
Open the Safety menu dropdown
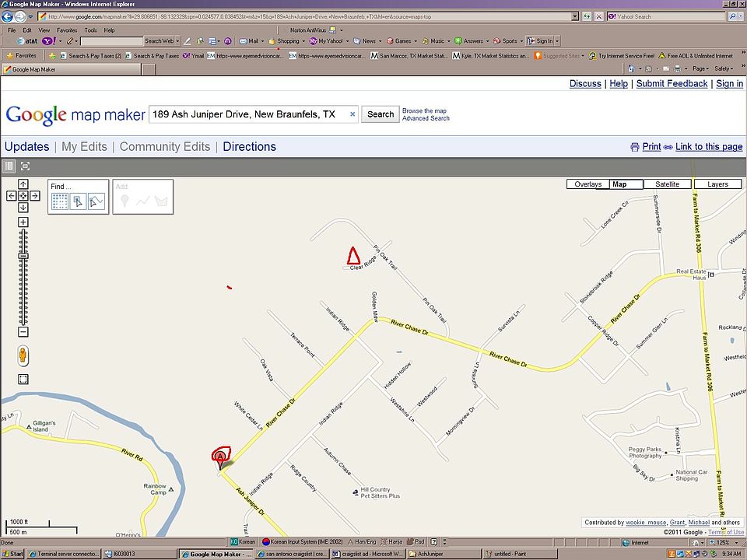(724, 68)
